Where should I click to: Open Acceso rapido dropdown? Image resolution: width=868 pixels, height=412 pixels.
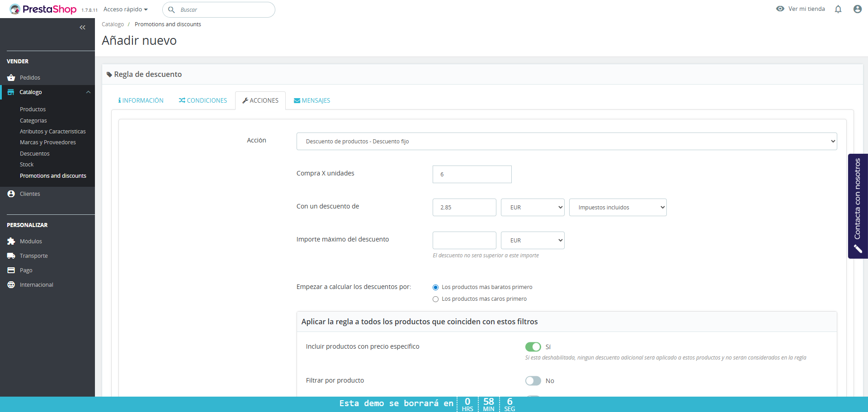click(126, 9)
